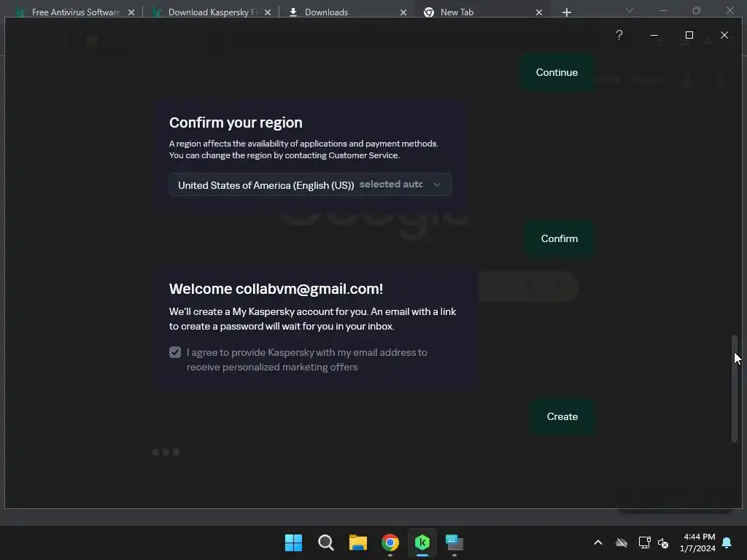The height and width of the screenshot is (560, 747).
Task: Click the "Confirm your region" heading
Action: (x=236, y=122)
